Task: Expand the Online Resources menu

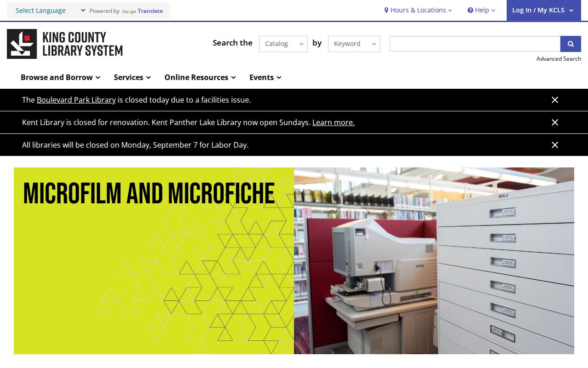Action: tap(200, 77)
